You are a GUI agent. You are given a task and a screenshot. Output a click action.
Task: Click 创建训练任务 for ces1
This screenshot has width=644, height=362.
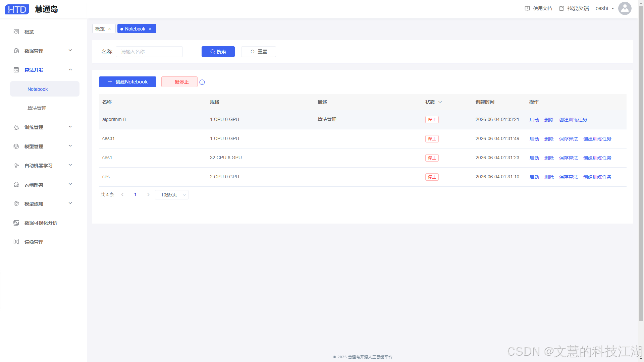[597, 158]
